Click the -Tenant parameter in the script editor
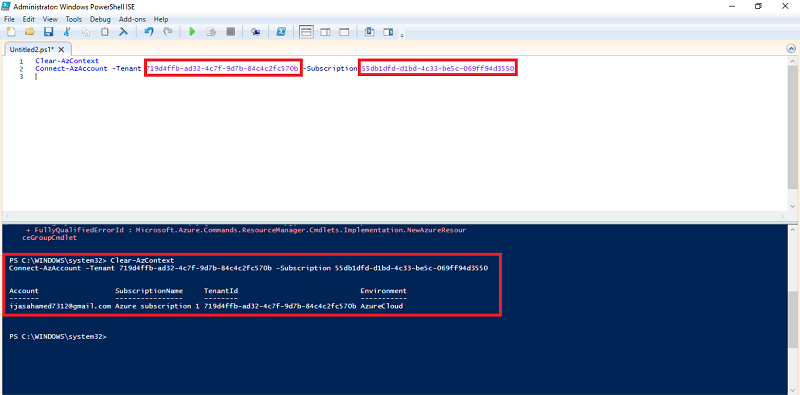The width and height of the screenshot is (800, 395). (x=126, y=68)
